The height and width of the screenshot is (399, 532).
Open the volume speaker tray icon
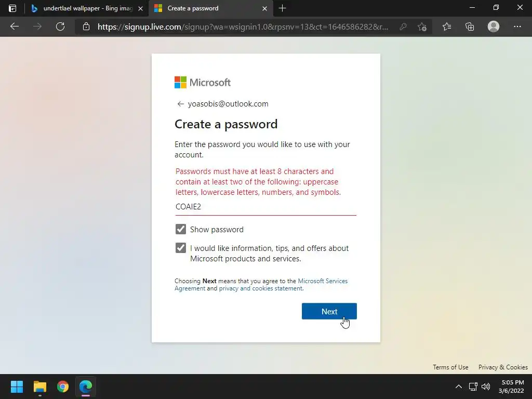(x=486, y=387)
